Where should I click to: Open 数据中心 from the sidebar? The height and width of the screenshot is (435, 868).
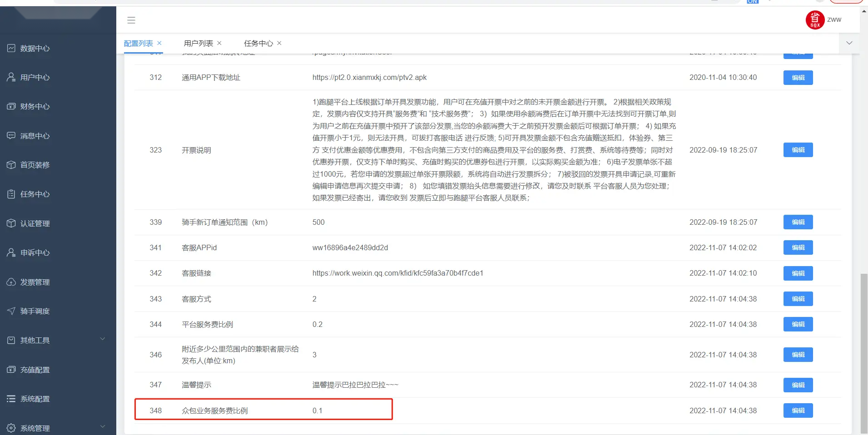[35, 48]
